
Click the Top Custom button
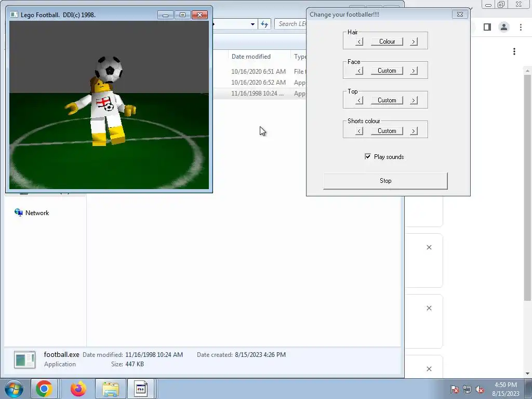coord(387,100)
